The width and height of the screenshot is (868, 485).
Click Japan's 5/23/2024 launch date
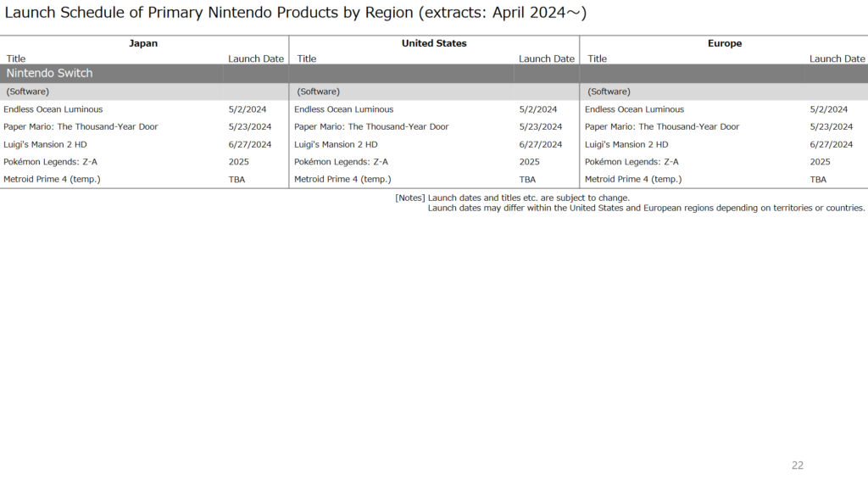[250, 127]
